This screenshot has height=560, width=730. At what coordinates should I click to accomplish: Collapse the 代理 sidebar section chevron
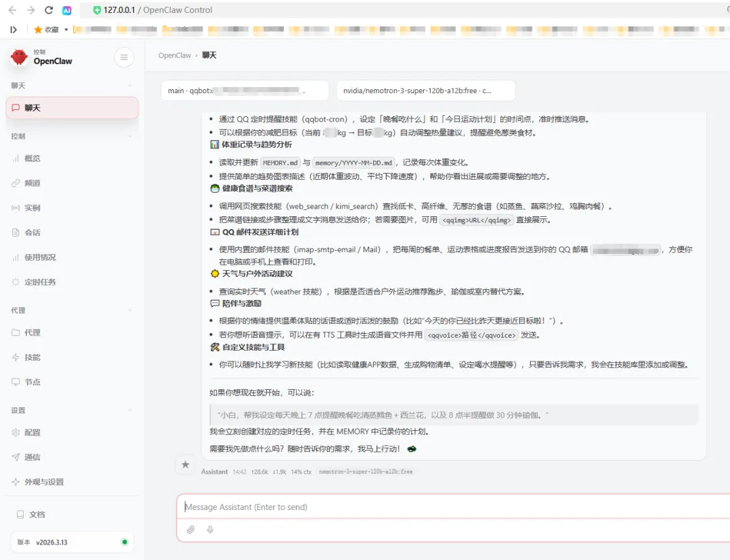click(x=130, y=310)
